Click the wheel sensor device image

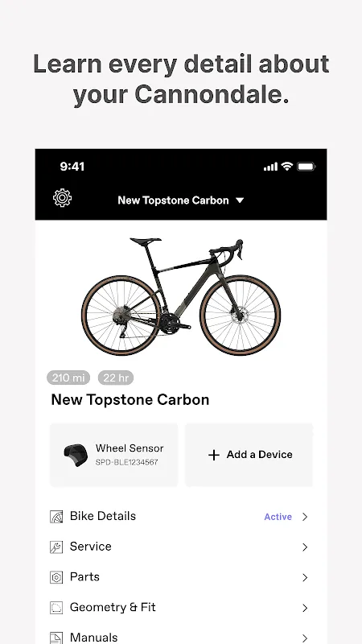click(x=76, y=455)
